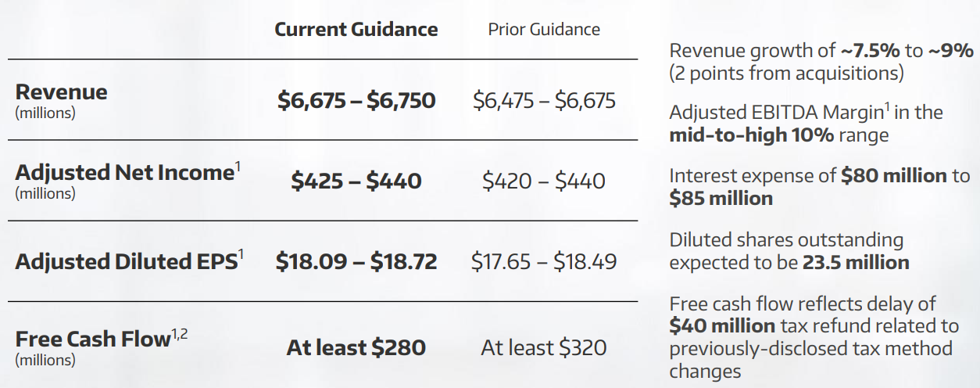
Task: Click the "At least $280" value
Action: pyautogui.click(x=356, y=347)
